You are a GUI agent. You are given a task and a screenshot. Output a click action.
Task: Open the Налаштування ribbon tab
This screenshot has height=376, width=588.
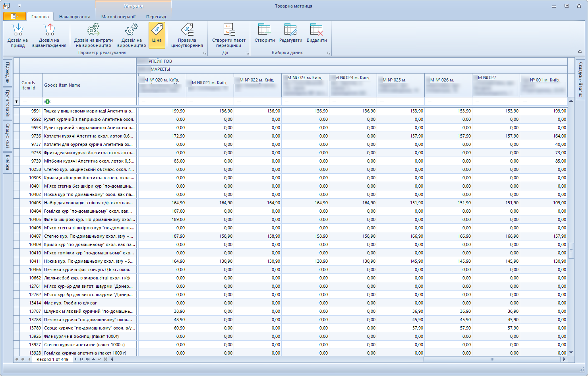(74, 17)
